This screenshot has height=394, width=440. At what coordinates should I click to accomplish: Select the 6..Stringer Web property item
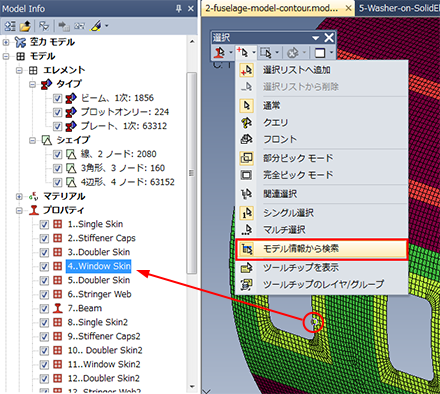click(x=99, y=294)
